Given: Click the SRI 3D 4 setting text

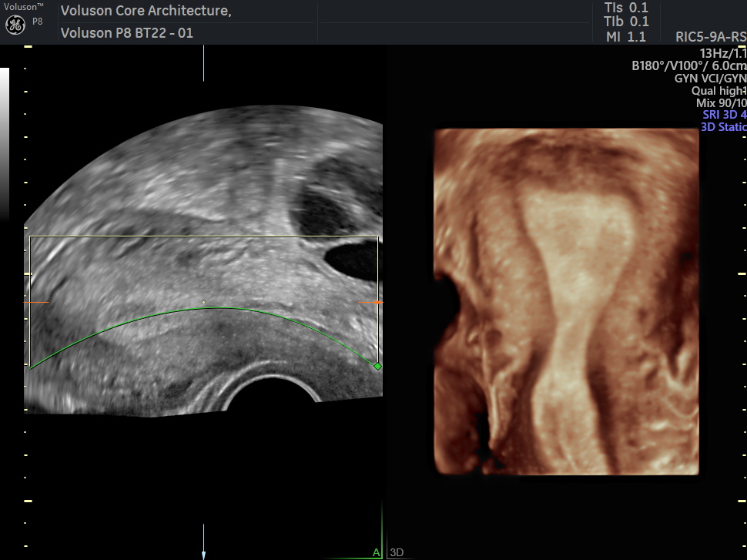Looking at the screenshot, I should click(724, 115).
